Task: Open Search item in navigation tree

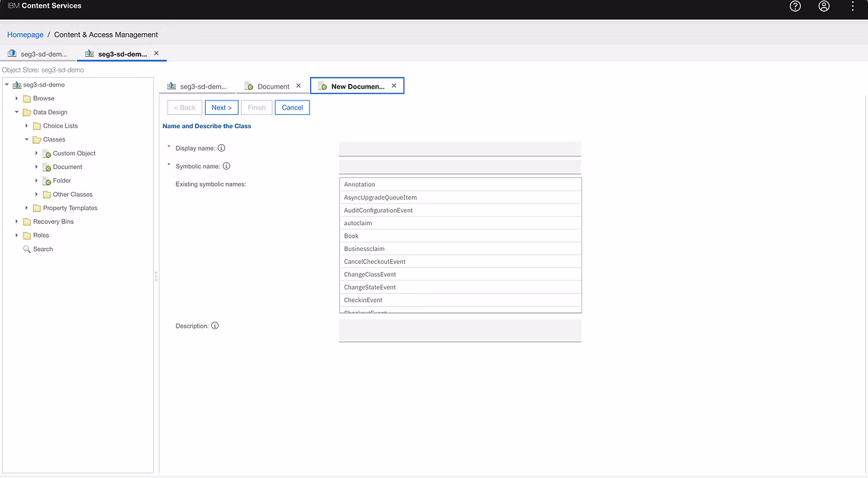Action: 43,249
